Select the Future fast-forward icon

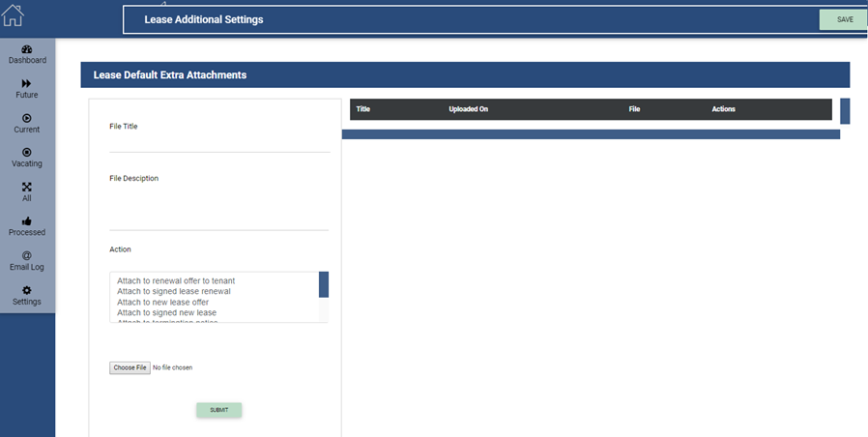(26, 84)
